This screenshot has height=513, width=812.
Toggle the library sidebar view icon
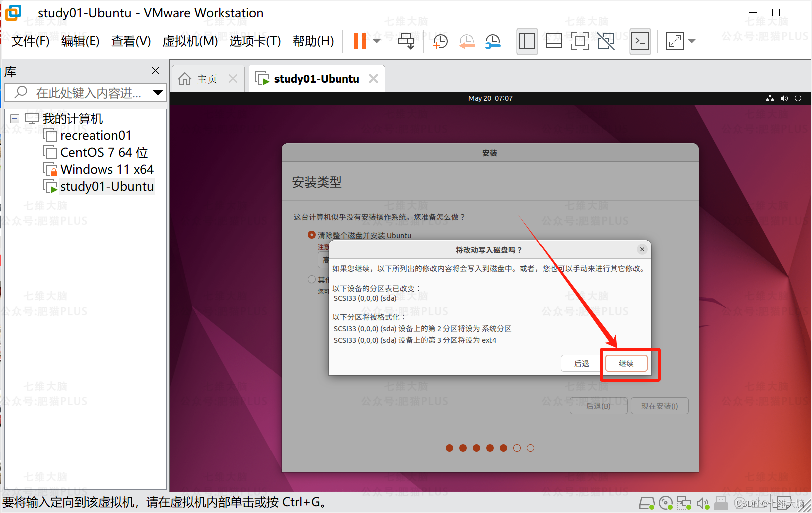527,41
